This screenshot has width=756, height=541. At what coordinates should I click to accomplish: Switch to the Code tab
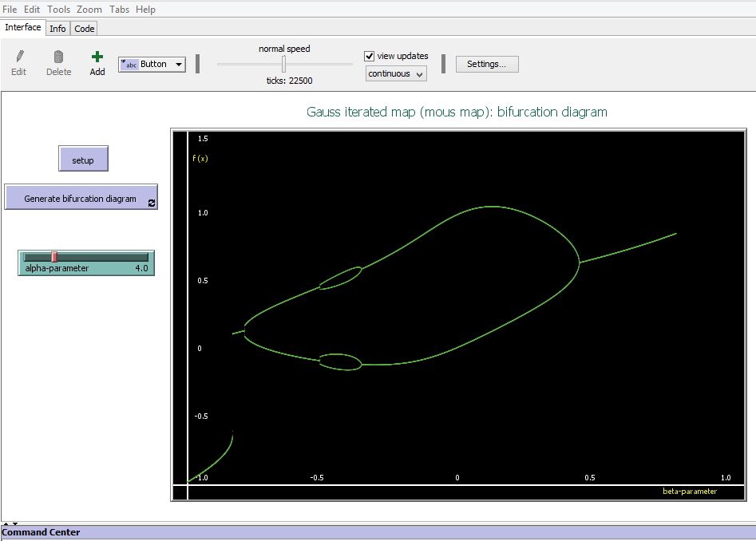[x=85, y=28]
